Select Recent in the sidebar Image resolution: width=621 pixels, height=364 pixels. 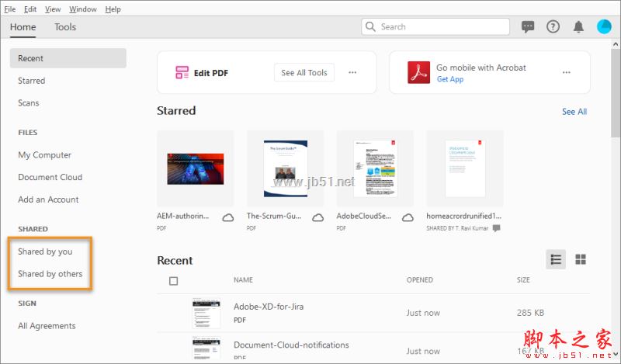(x=68, y=58)
